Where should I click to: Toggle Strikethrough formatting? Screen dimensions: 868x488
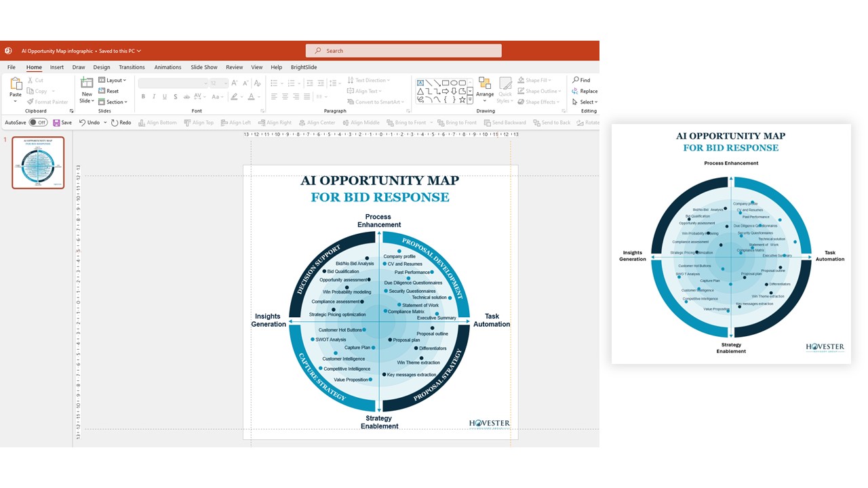[188, 97]
